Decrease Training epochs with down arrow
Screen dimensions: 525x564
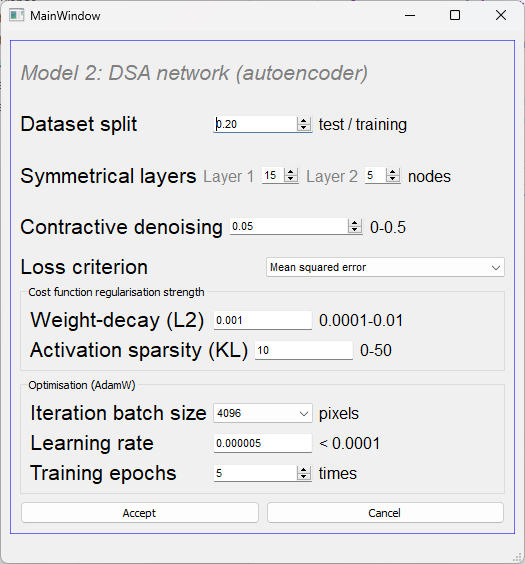(x=304, y=477)
